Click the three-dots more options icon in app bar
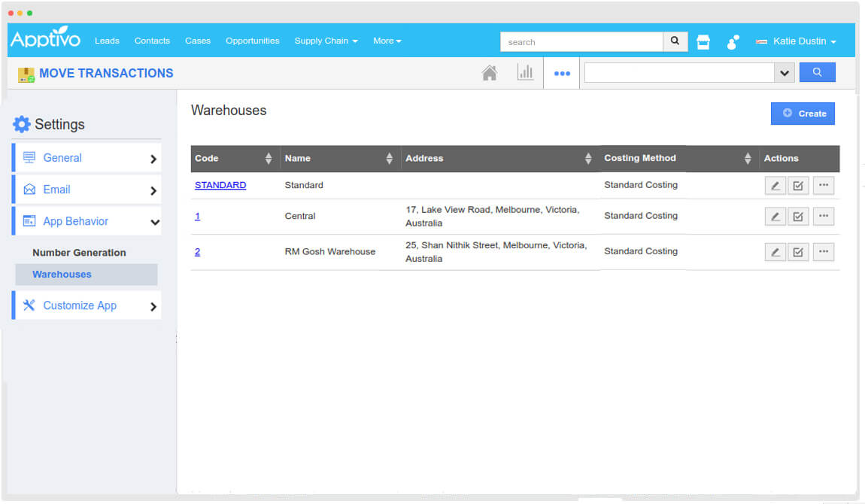 [x=562, y=74]
